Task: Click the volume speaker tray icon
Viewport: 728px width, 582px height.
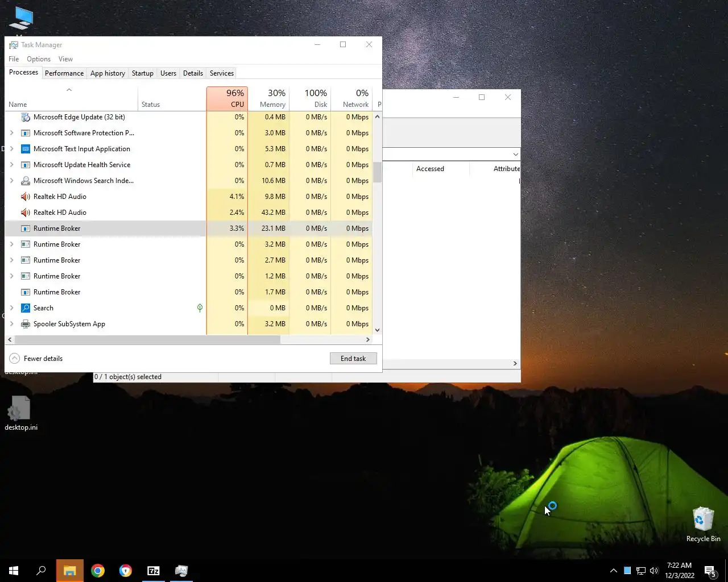Action: [654, 571]
